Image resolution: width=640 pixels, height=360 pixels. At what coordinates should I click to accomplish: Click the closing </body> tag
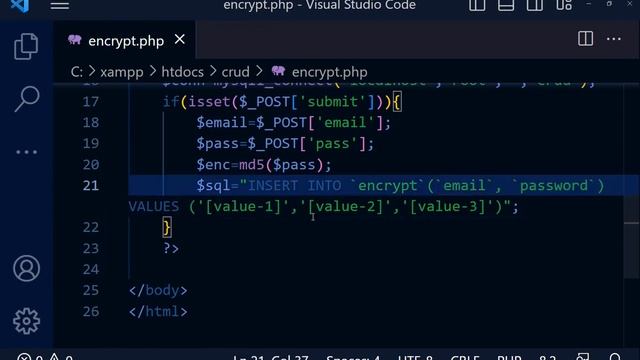click(158, 291)
